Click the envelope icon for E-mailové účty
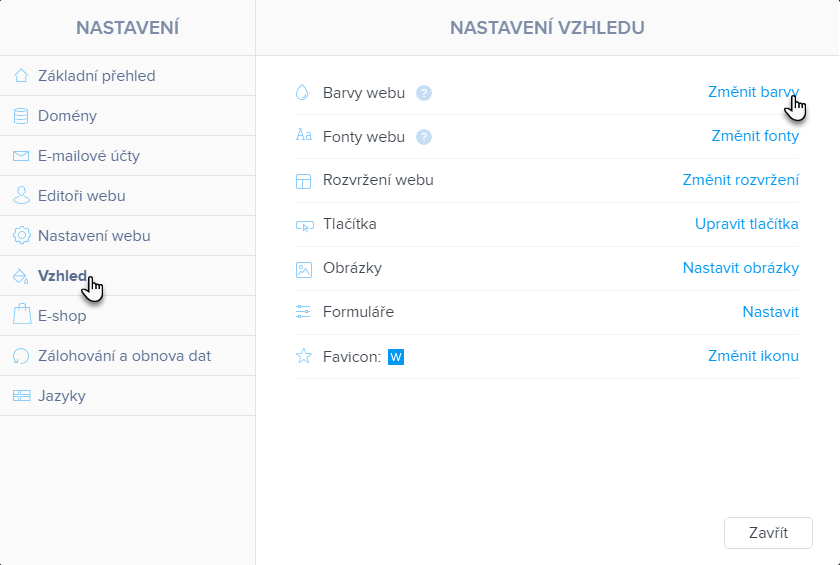 (21, 156)
